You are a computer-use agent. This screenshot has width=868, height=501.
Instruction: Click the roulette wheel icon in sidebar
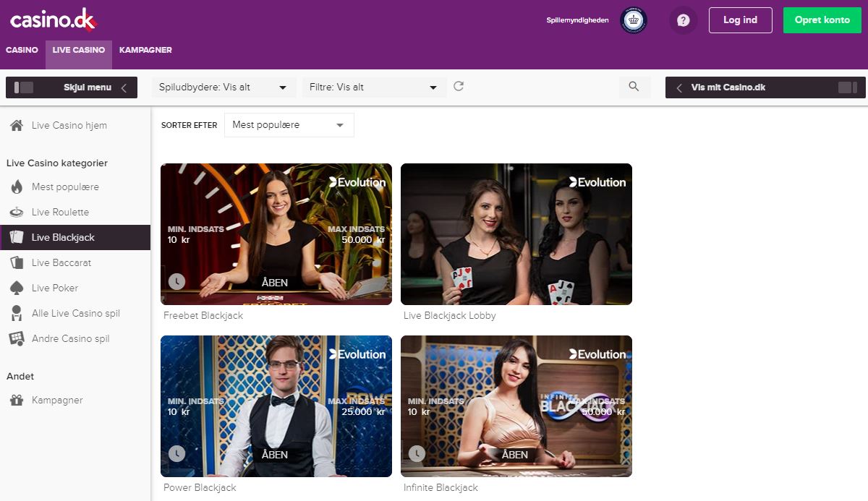click(17, 212)
